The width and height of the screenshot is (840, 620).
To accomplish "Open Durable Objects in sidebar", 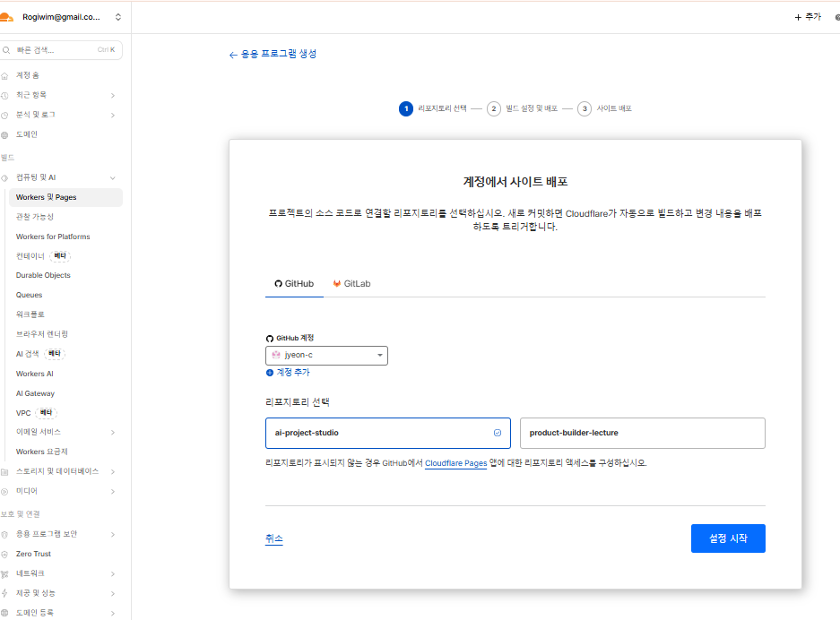I will (43, 275).
